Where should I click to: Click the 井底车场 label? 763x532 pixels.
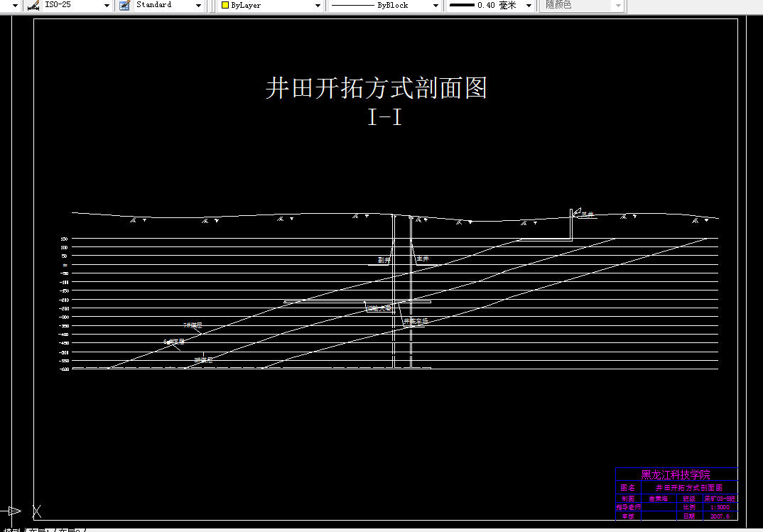416,321
